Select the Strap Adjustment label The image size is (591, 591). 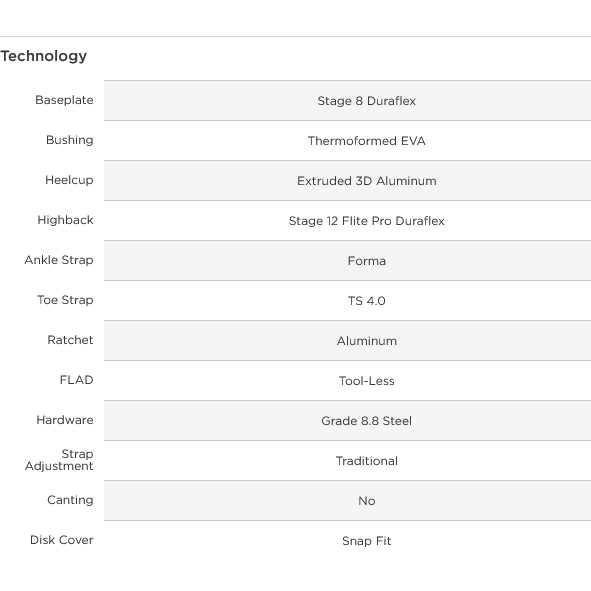pyautogui.click(x=59, y=460)
